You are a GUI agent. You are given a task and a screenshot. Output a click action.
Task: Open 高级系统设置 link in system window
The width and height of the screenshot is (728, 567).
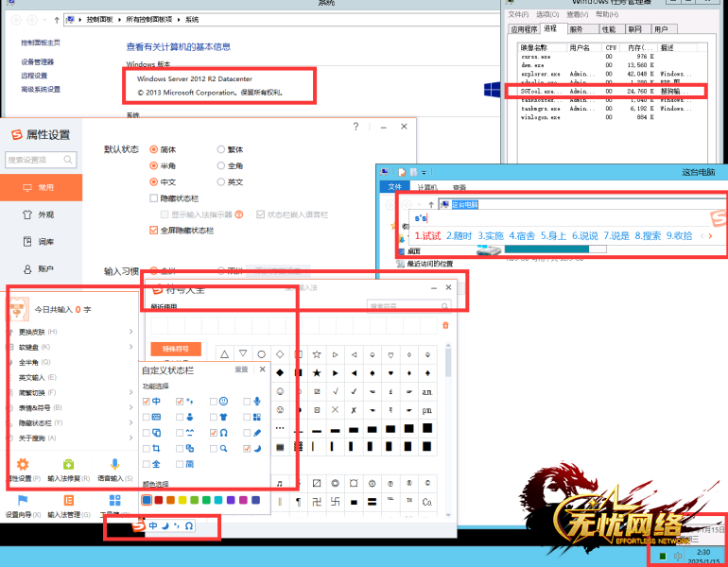point(41,89)
